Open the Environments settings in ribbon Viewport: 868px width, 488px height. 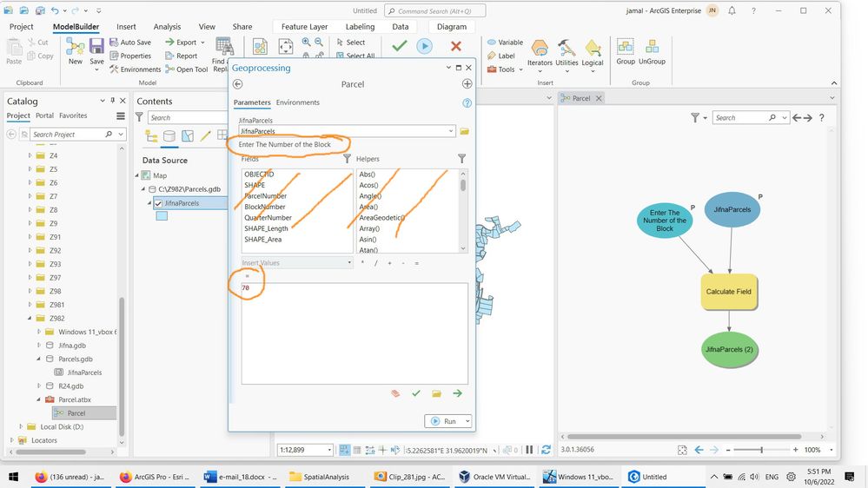pos(135,69)
